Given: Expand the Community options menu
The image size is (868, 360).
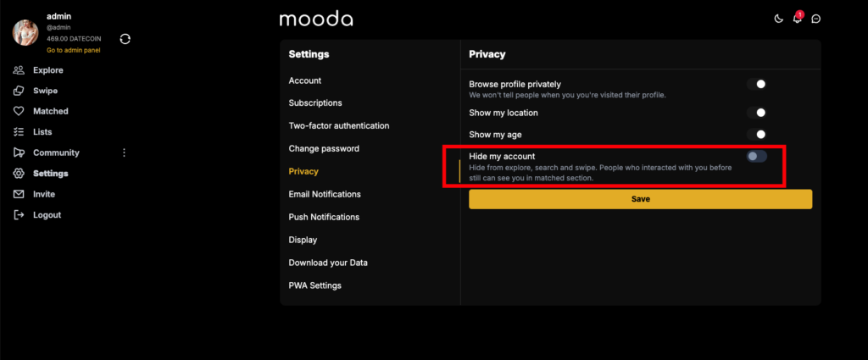Looking at the screenshot, I should [124, 152].
